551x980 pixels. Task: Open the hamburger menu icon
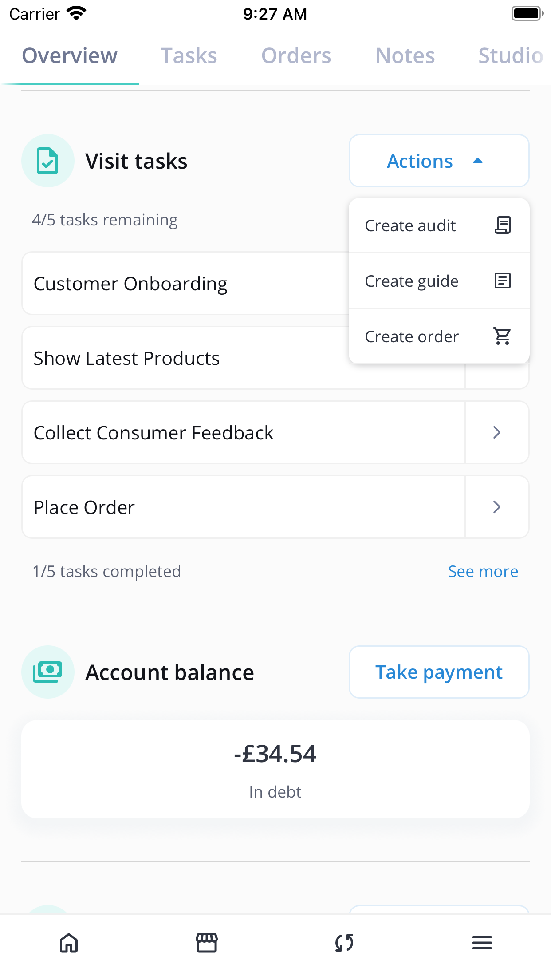[x=482, y=943]
